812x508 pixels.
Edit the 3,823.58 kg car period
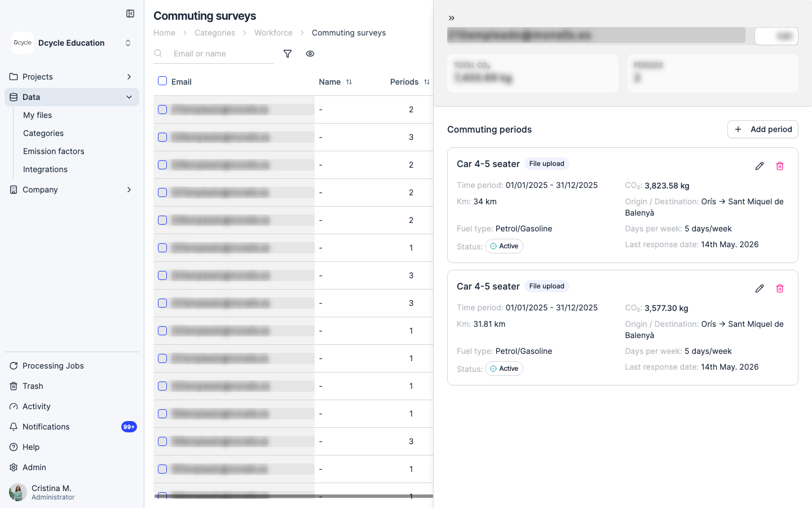[x=760, y=166]
